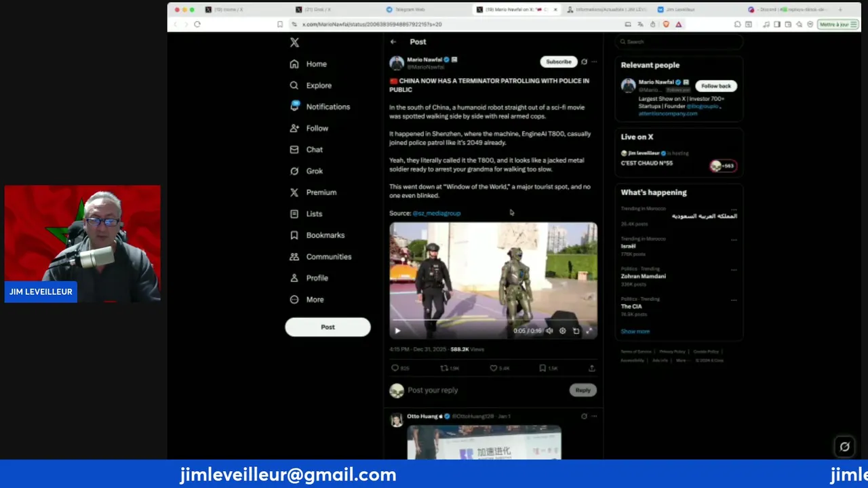Image resolution: width=868 pixels, height=488 pixels.
Task: Seek on the video progress bar
Action: [x=493, y=320]
